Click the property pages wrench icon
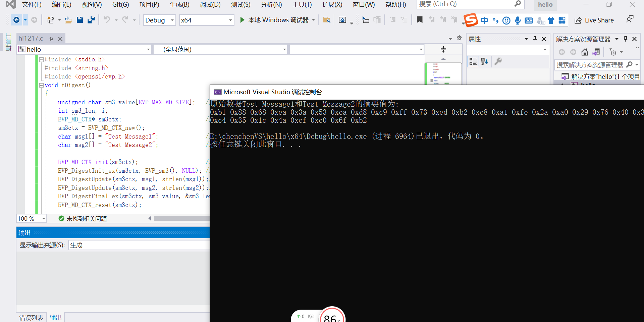The image size is (644, 322). (x=498, y=61)
